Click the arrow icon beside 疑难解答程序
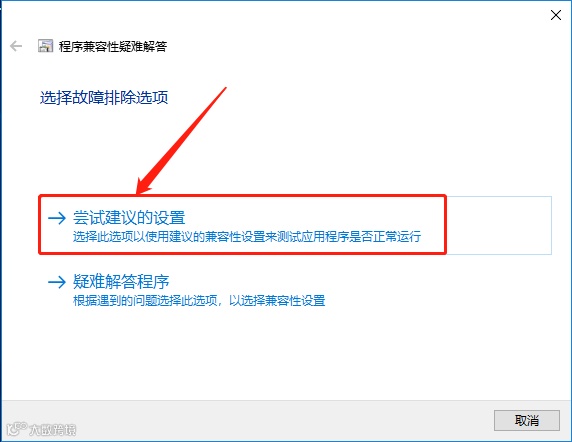Screen dimensions: 572x442 pyautogui.click(x=57, y=282)
